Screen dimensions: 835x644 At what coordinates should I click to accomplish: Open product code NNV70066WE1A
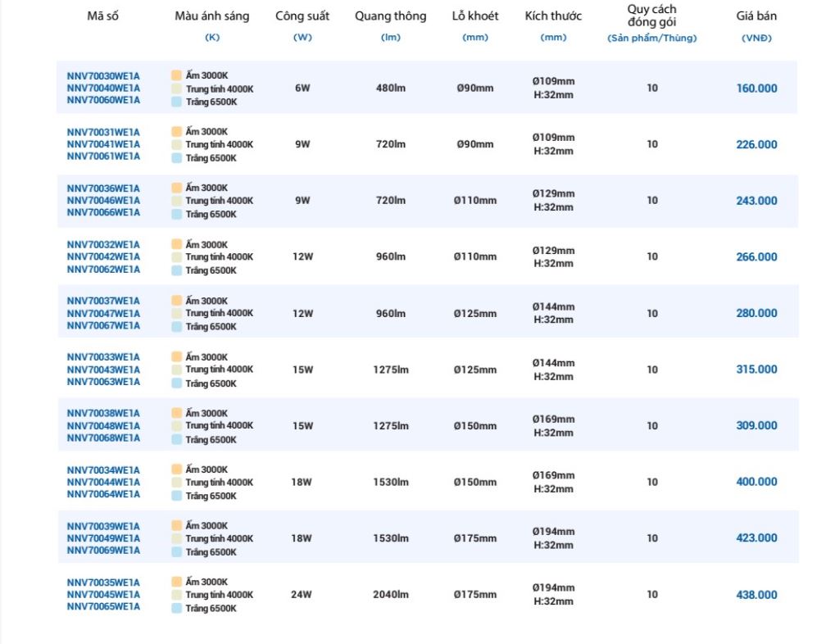tap(103, 212)
